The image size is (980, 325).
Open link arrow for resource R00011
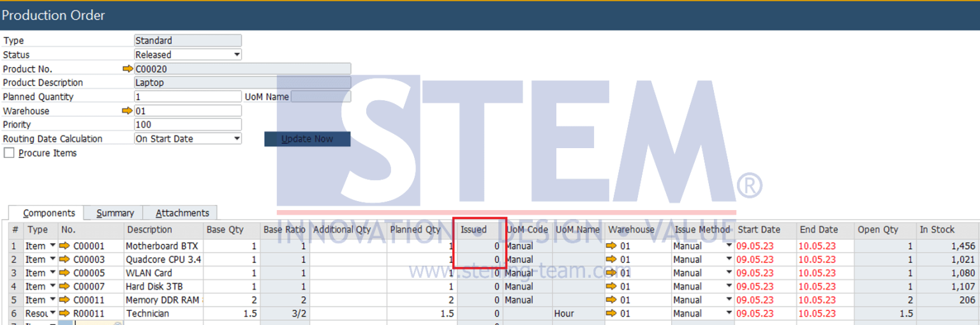(64, 314)
